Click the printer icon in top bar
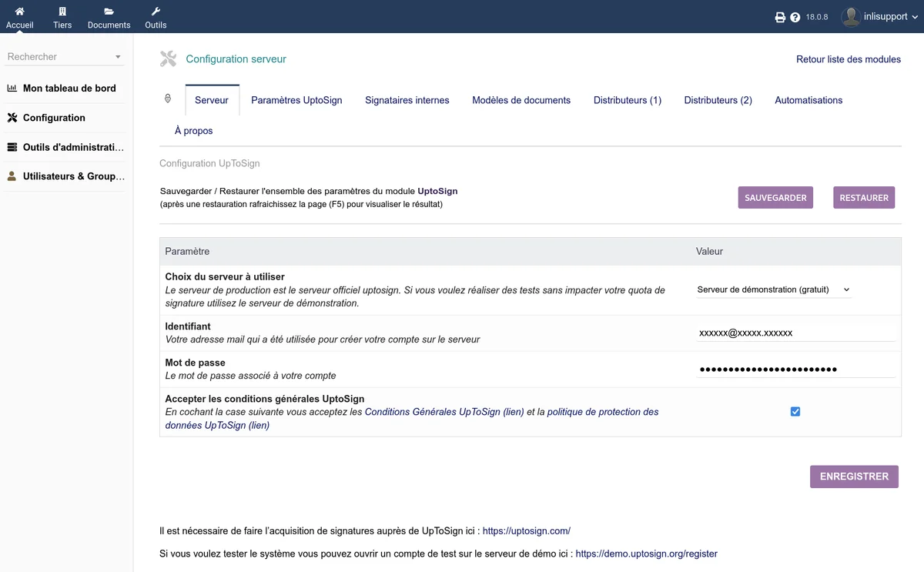Viewport: 924px width, 572px height. click(x=780, y=17)
